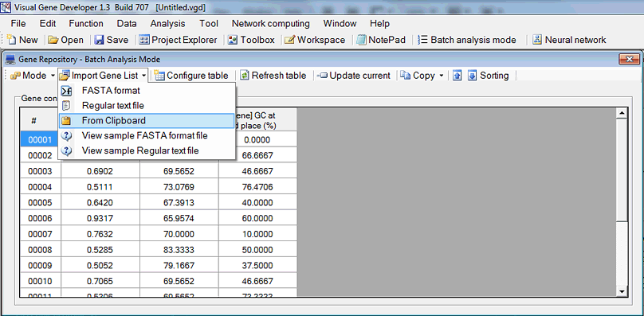This screenshot has height=316, width=644.
Task: Click the Sorting descending icon
Action: pyautogui.click(x=473, y=76)
